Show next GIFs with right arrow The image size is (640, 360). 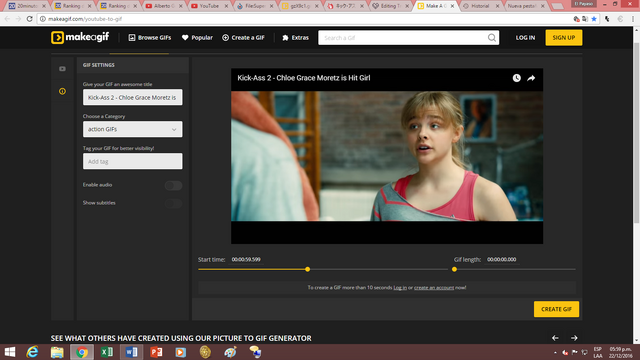[574, 338]
